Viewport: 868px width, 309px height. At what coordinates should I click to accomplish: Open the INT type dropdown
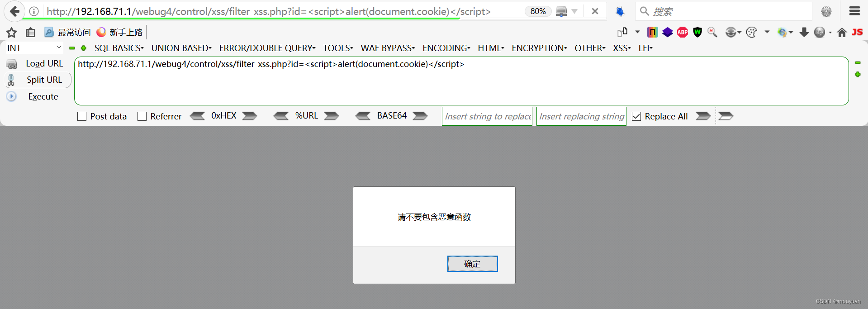pos(34,48)
